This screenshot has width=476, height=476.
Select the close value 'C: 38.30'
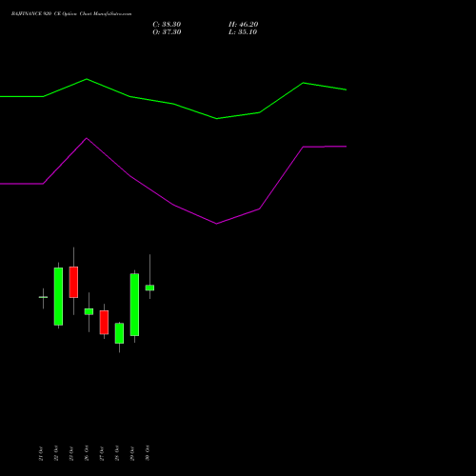pyautogui.click(x=167, y=25)
